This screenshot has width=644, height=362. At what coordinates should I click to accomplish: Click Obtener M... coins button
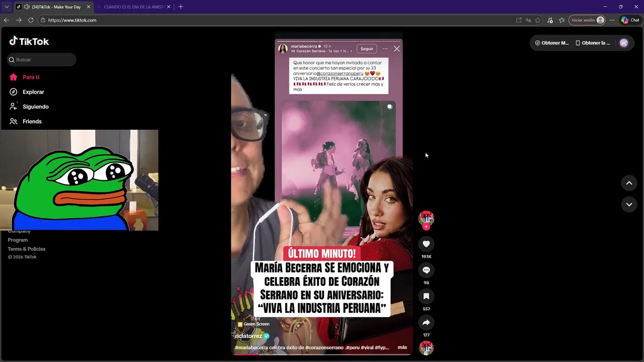click(551, 43)
